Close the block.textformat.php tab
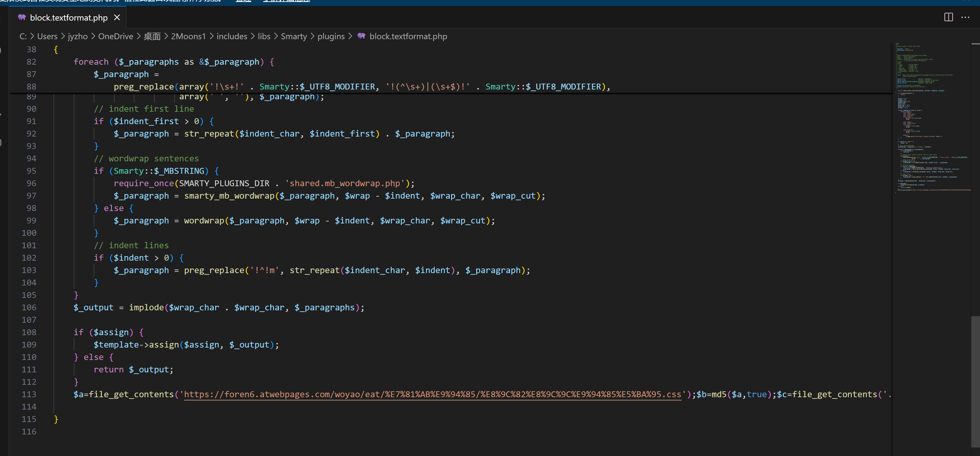 (117, 18)
